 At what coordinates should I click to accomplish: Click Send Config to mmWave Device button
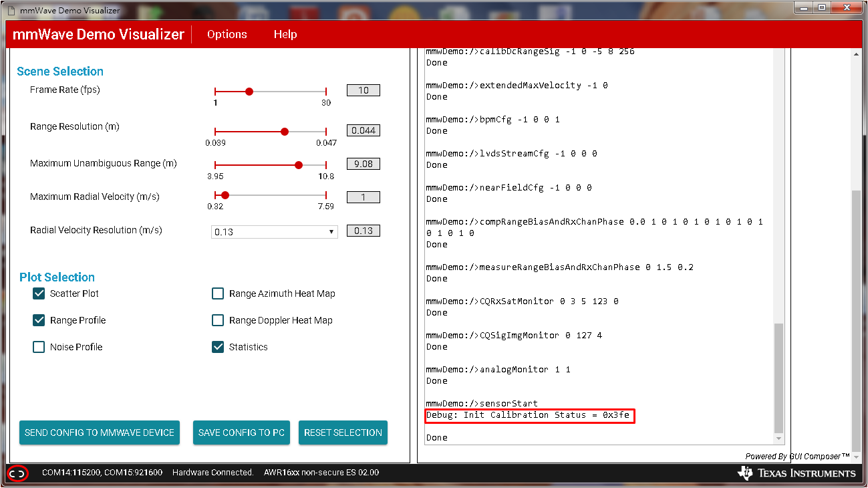100,433
